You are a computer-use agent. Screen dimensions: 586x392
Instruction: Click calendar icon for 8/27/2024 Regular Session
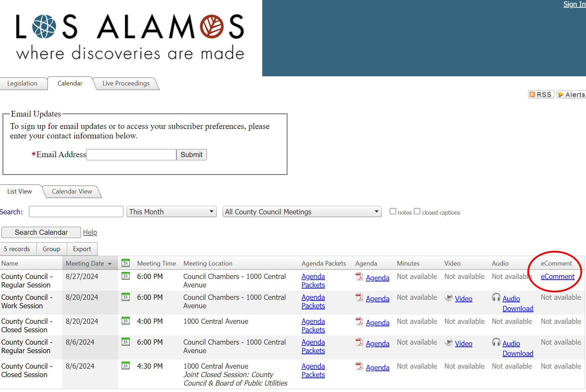125,276
